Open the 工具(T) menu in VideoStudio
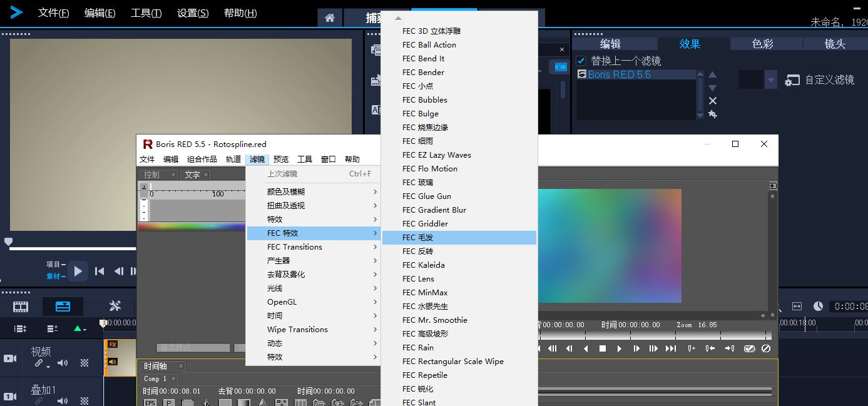This screenshot has height=406, width=868. point(146,13)
